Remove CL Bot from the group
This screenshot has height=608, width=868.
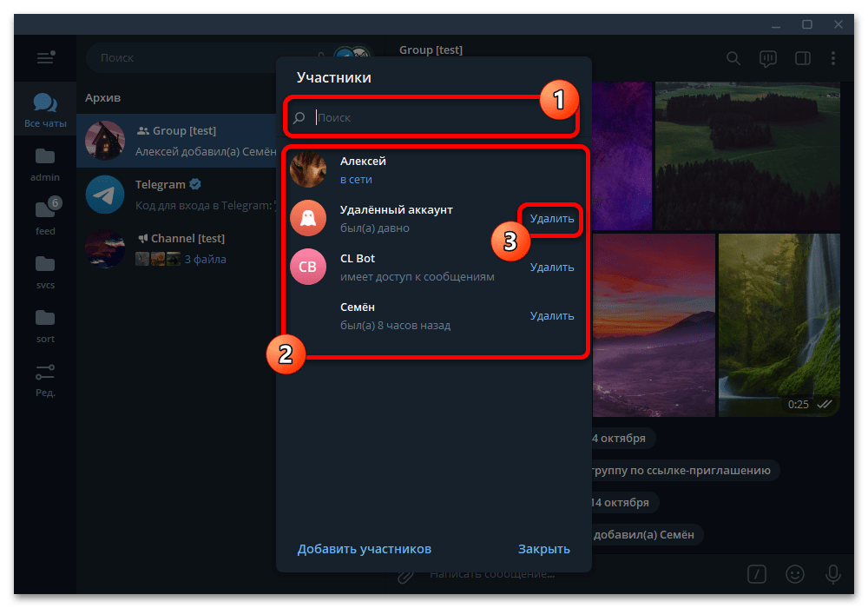pos(552,268)
